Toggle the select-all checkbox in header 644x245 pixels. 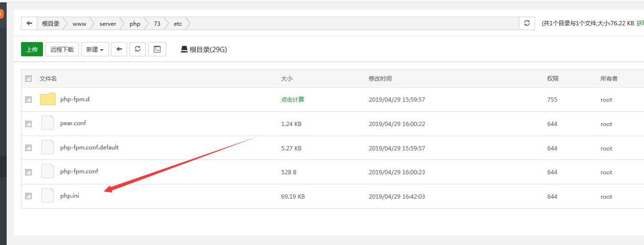(28, 79)
